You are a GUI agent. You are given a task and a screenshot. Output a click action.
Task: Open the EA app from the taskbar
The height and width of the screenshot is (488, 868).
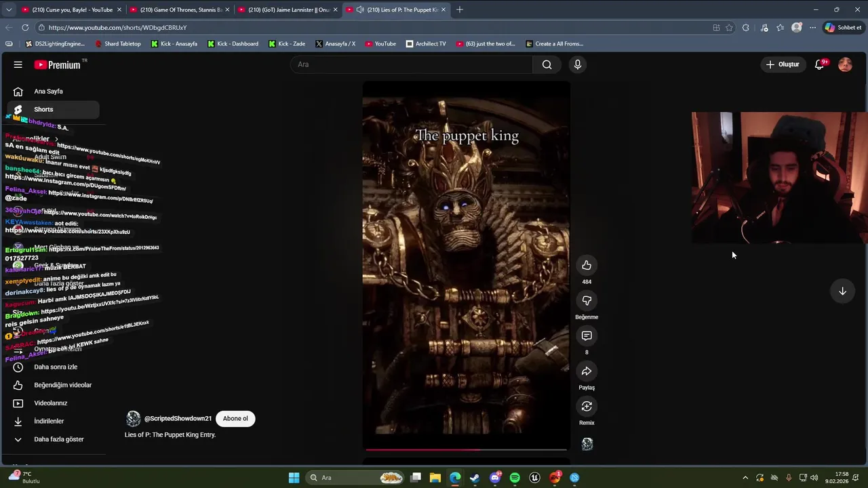point(555,478)
